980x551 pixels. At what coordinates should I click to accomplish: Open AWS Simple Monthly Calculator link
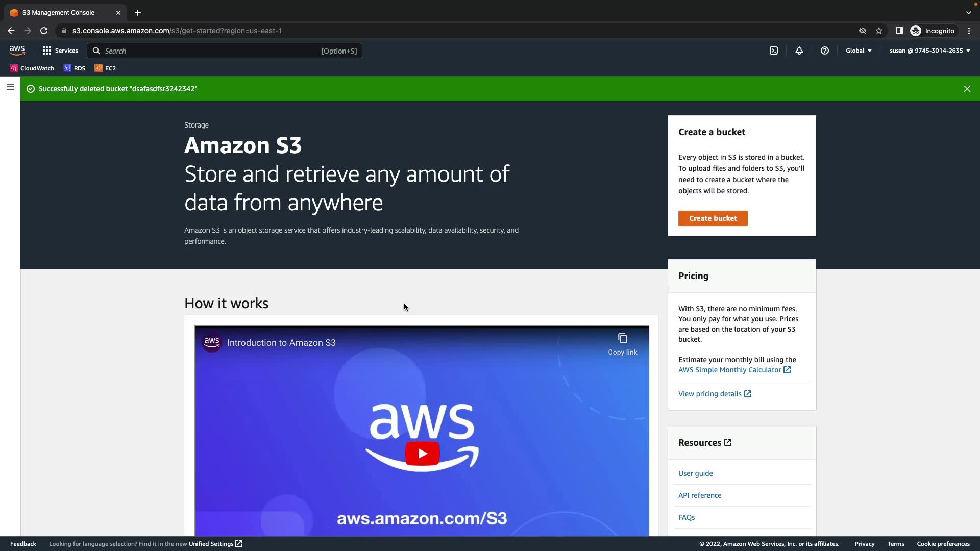pyautogui.click(x=734, y=370)
